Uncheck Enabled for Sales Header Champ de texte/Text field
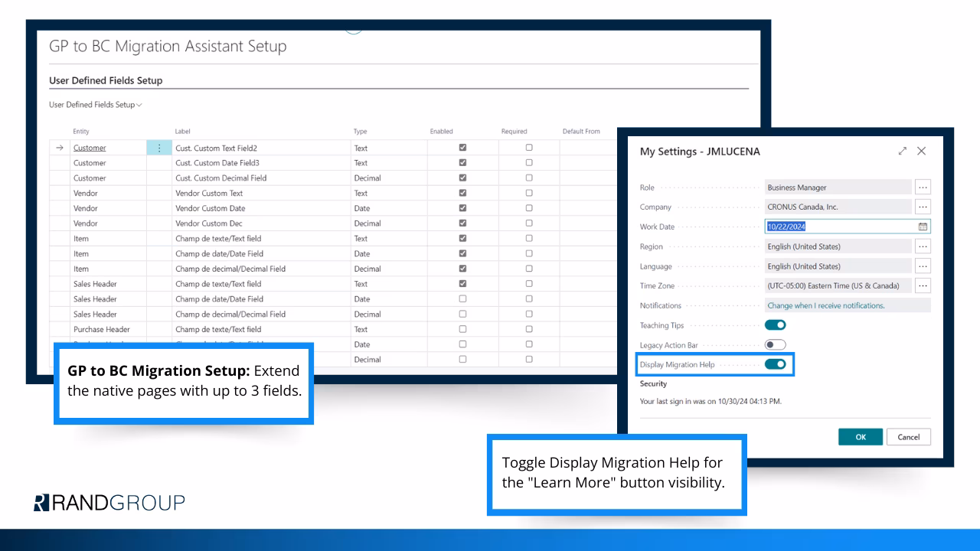This screenshot has width=980, height=551. click(x=462, y=284)
